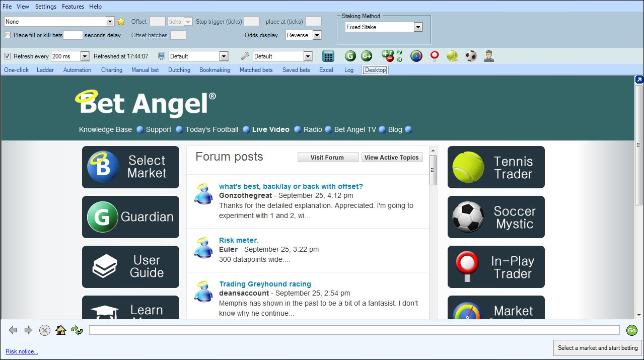
Task: Expand the Staking Method Fixed Stake dropdown
Action: click(418, 27)
